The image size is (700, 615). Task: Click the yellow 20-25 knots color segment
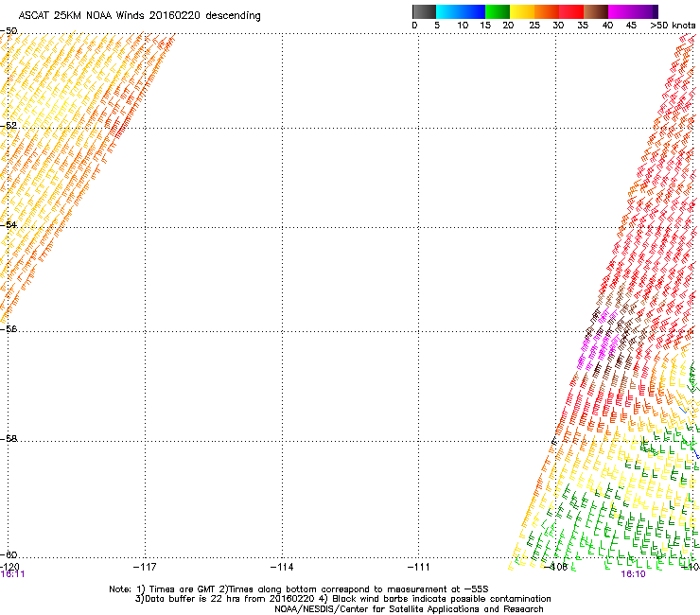pyautogui.click(x=522, y=11)
